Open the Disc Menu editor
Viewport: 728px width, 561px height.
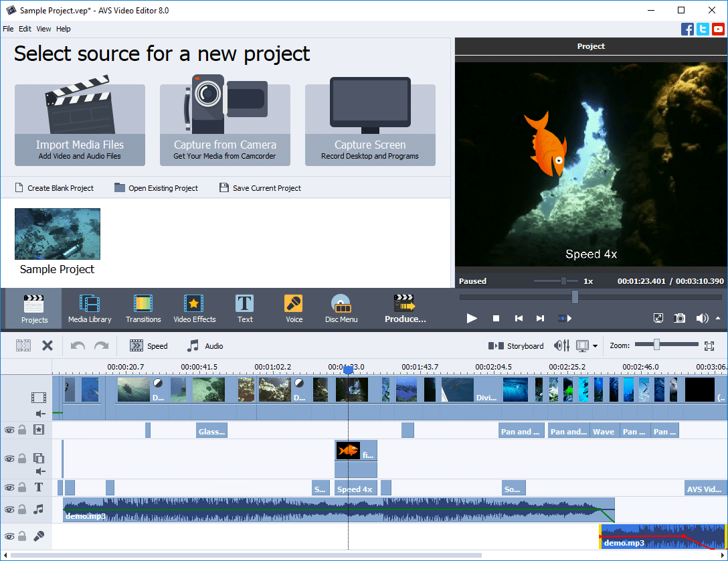pyautogui.click(x=341, y=308)
